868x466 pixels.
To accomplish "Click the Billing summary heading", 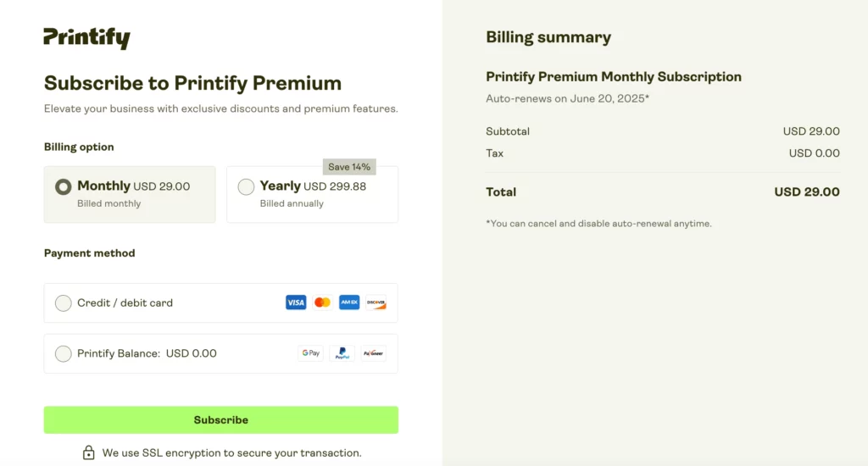I will [548, 37].
